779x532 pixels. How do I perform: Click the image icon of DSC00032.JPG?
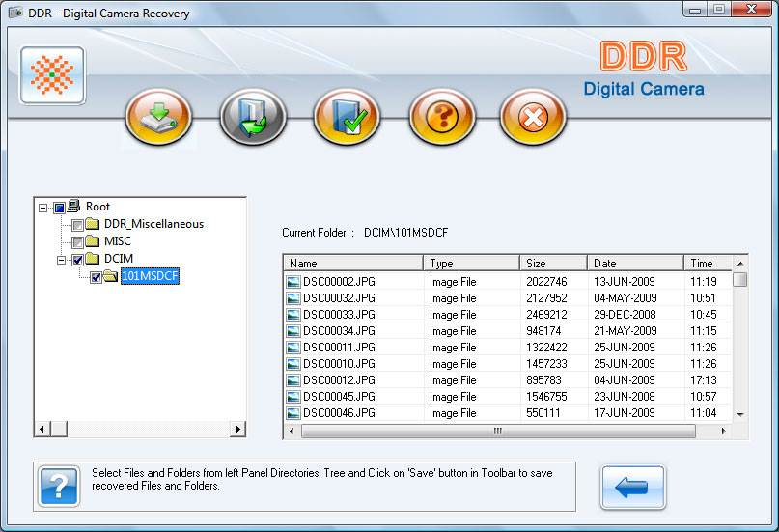[x=293, y=298]
